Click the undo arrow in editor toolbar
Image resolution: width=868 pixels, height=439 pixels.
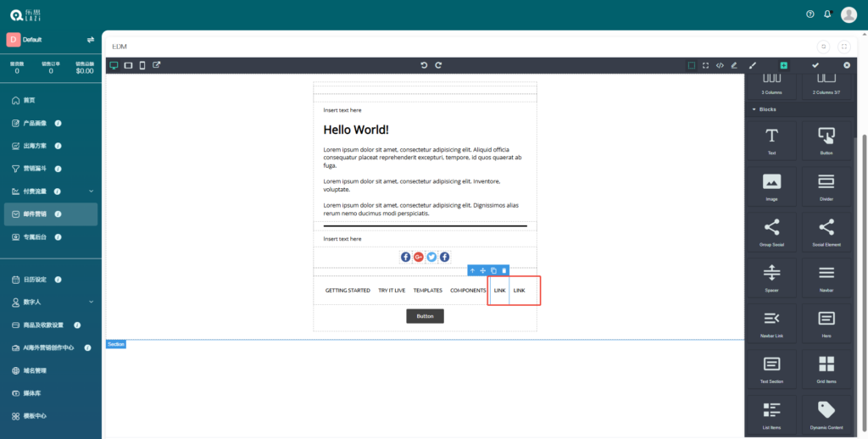pyautogui.click(x=425, y=65)
